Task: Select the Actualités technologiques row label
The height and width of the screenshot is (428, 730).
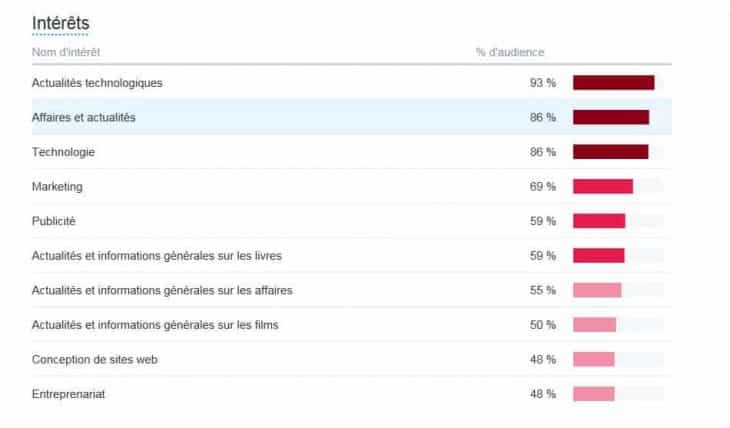Action: [97, 83]
